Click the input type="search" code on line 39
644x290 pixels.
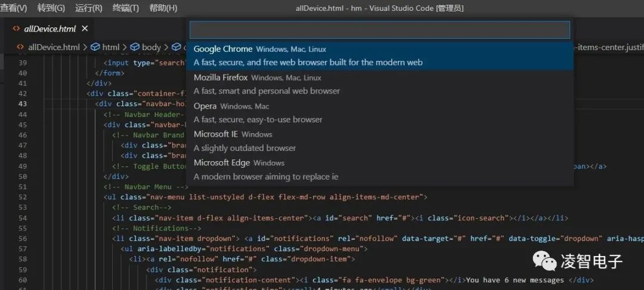pyautogui.click(x=144, y=63)
